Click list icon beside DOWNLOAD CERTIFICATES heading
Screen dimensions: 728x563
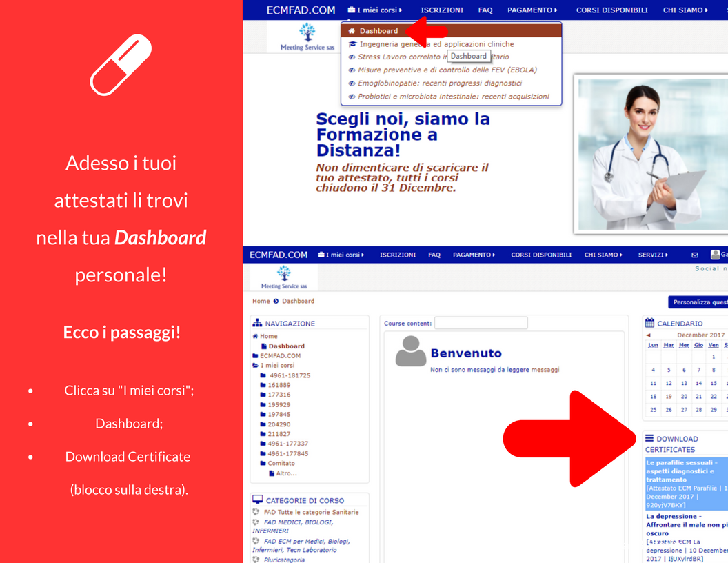coord(649,438)
